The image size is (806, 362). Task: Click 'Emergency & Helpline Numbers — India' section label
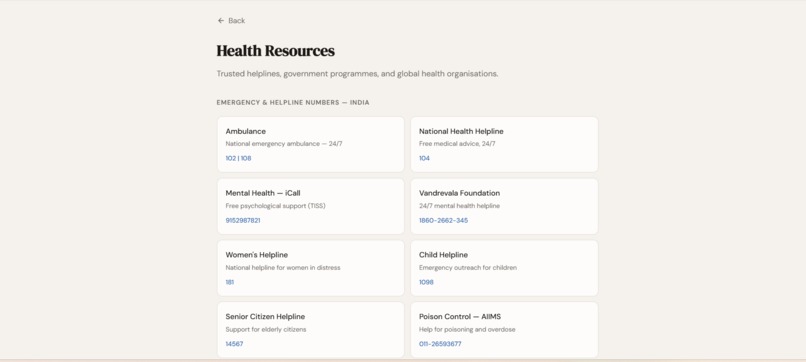293,102
